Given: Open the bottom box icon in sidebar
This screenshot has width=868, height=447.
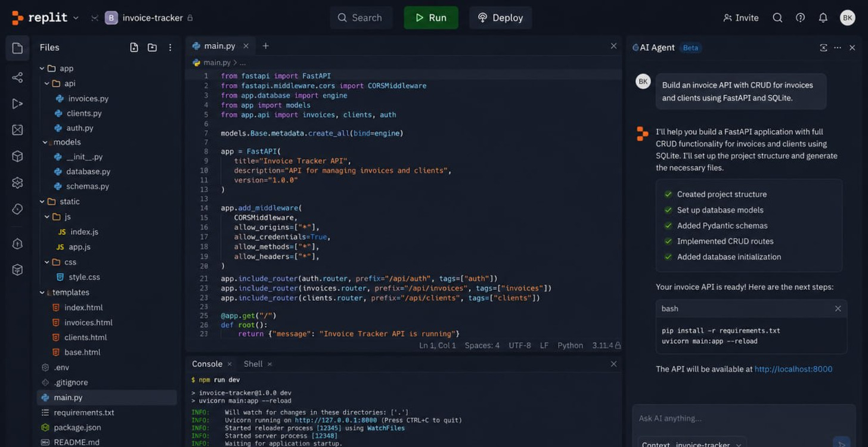Looking at the screenshot, I should pos(17,270).
